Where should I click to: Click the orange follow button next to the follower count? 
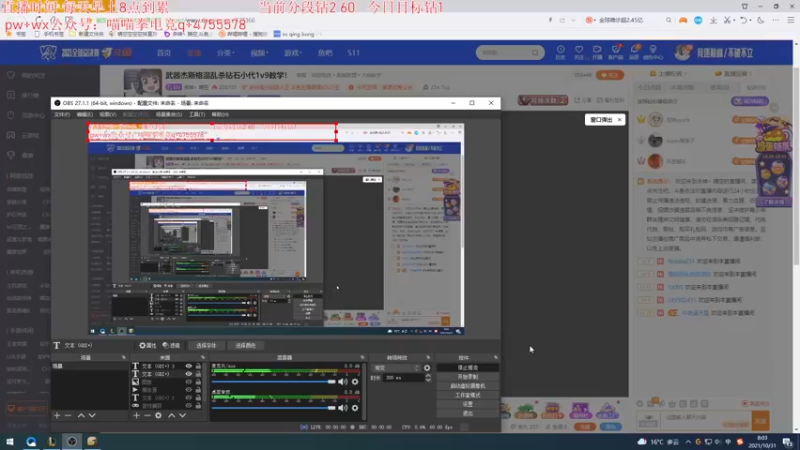tap(610, 75)
